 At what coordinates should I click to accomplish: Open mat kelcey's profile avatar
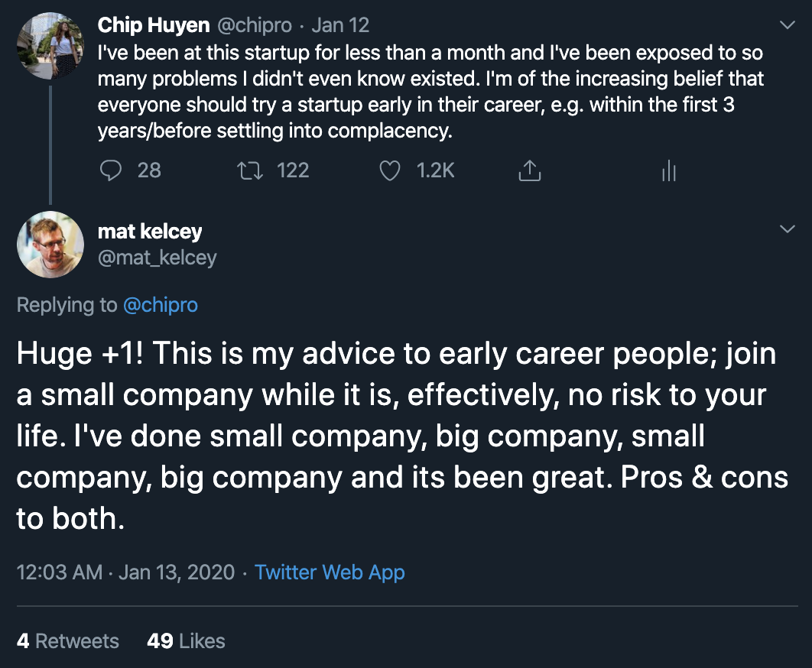pyautogui.click(x=50, y=245)
